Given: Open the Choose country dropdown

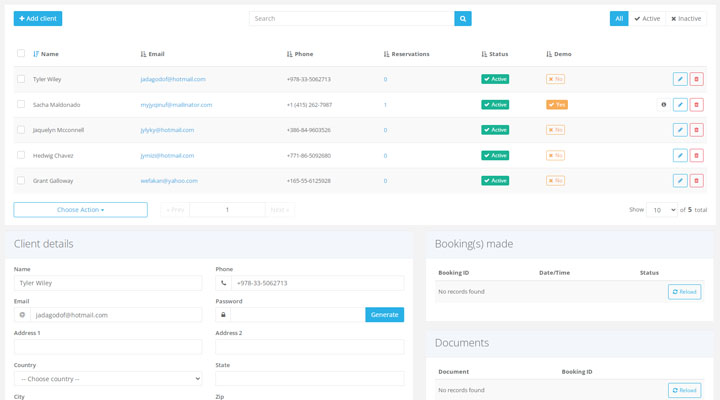Looking at the screenshot, I should tap(108, 379).
